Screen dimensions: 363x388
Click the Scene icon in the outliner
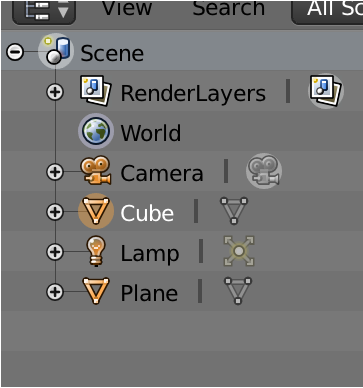click(56, 51)
